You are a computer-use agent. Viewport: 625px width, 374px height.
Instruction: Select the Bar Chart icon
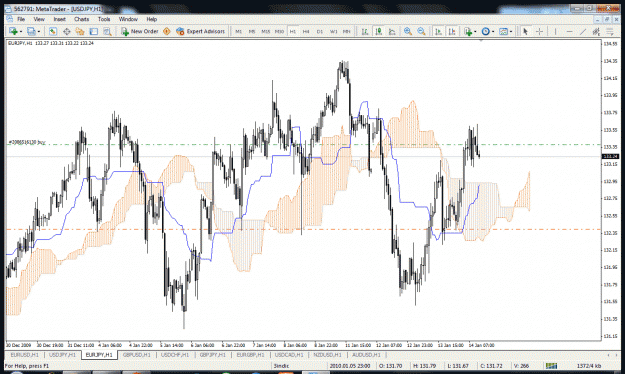[365, 31]
